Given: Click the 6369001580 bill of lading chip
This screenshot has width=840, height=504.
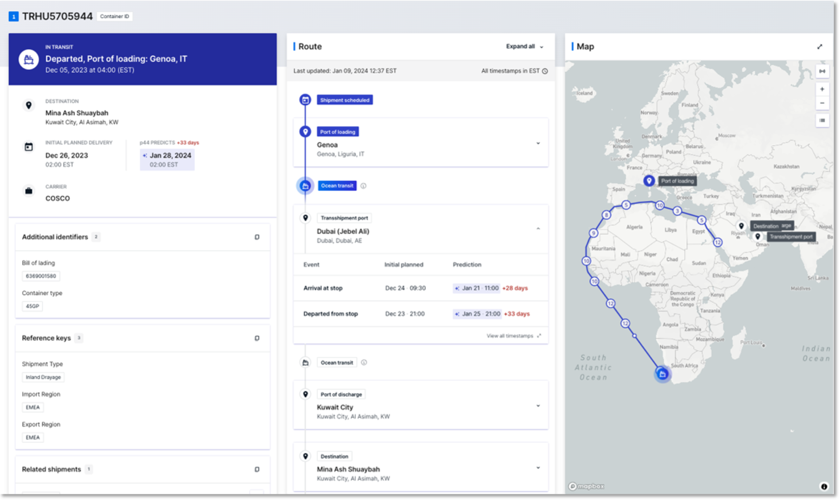Looking at the screenshot, I should coord(41,276).
